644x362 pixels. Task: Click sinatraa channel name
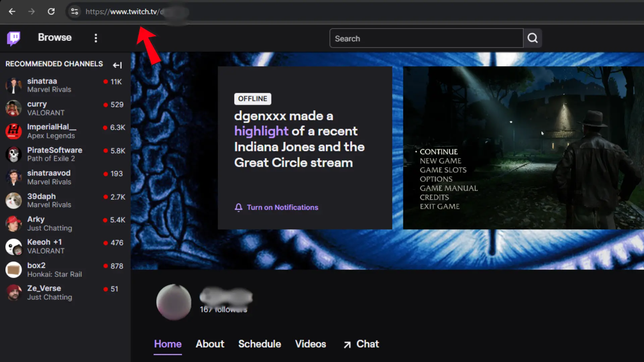pyautogui.click(x=42, y=81)
